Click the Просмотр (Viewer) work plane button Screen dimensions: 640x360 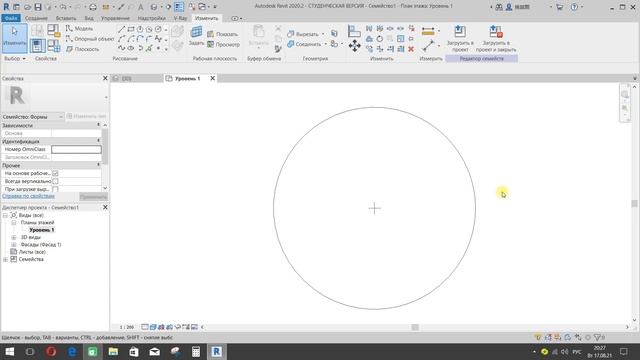pyautogui.click(x=223, y=44)
